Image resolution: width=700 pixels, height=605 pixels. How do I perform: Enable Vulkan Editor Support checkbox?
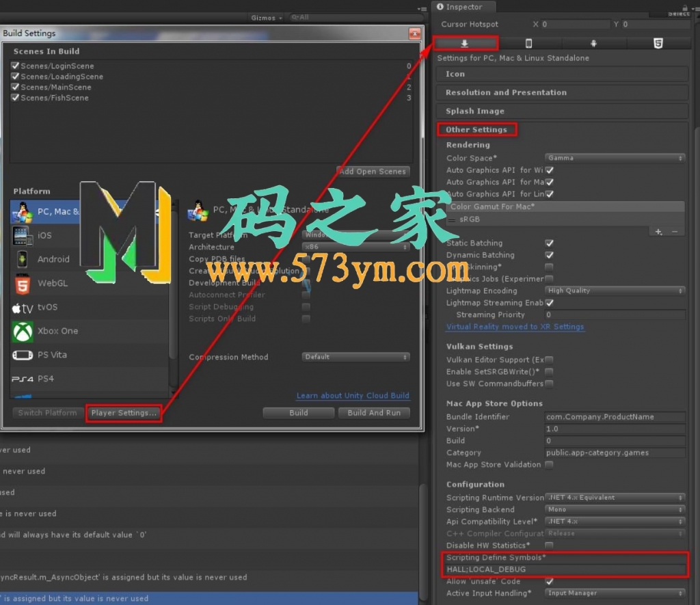[x=550, y=360]
